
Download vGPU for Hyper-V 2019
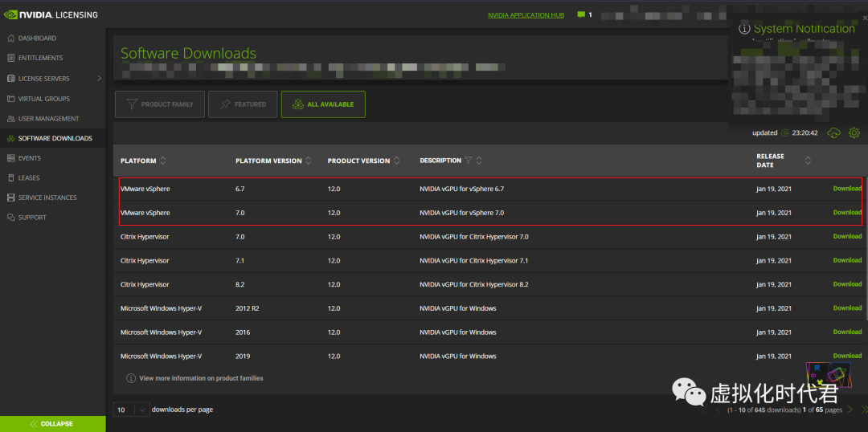848,356
